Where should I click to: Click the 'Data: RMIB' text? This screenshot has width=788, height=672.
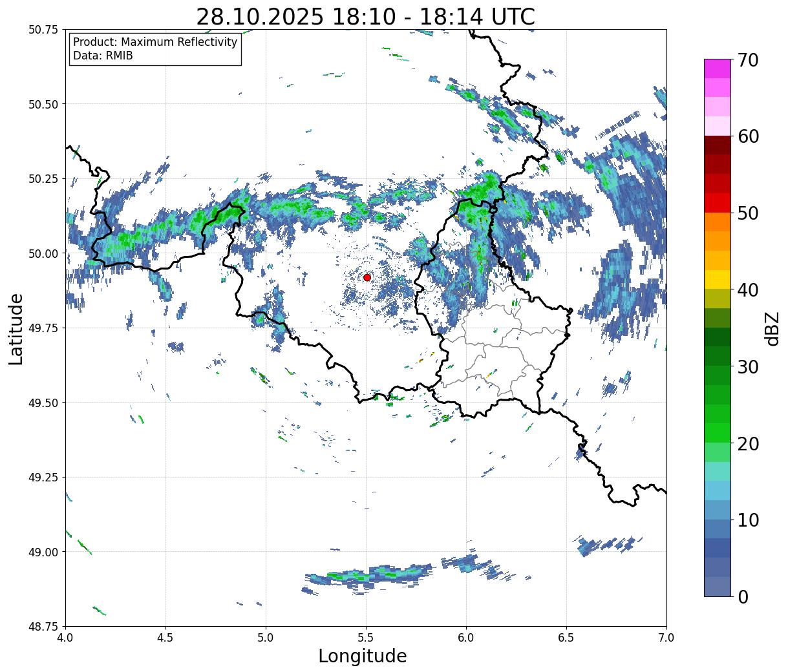(103, 56)
